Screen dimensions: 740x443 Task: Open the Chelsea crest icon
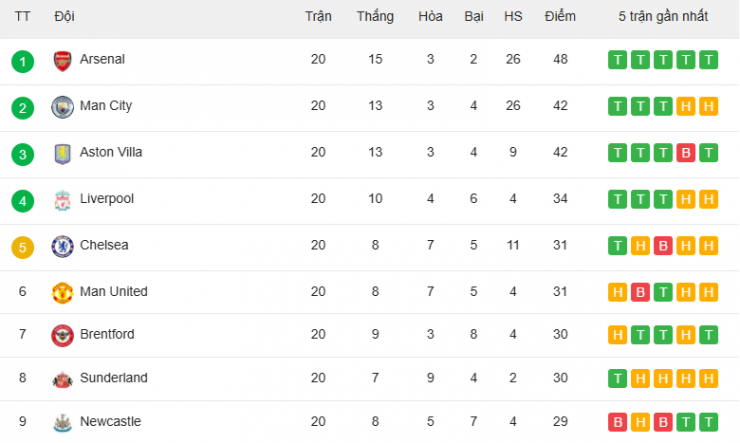62,246
